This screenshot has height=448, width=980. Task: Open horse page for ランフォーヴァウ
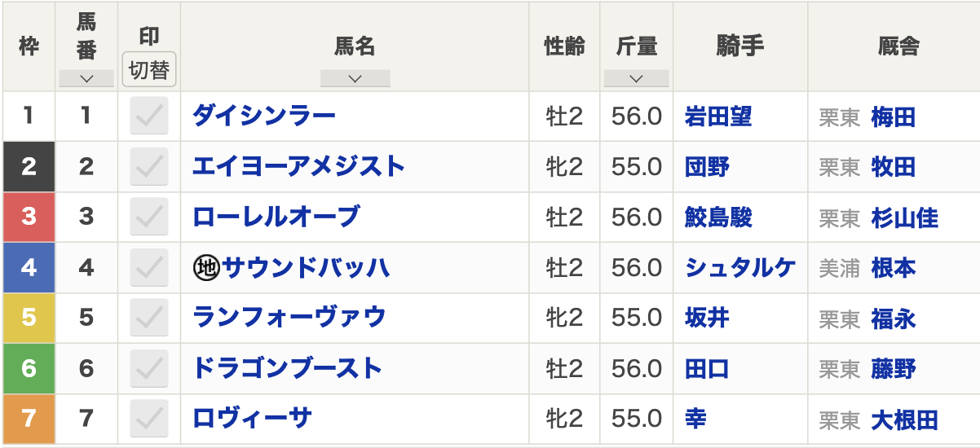tap(289, 318)
